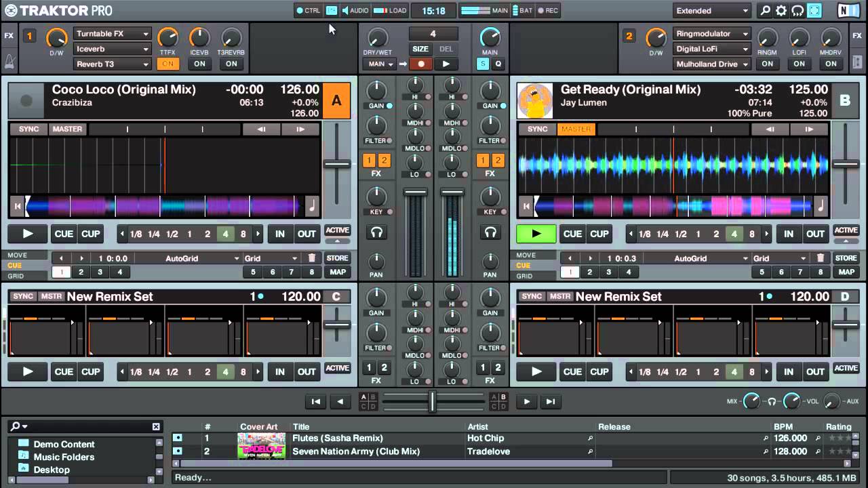This screenshot has width=868, height=488.
Task: Open Mulholland Drive effect selector
Action: pyautogui.click(x=712, y=64)
